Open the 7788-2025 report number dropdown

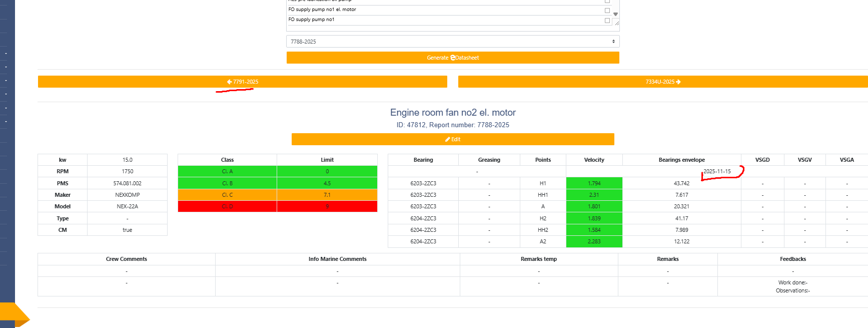(x=452, y=42)
